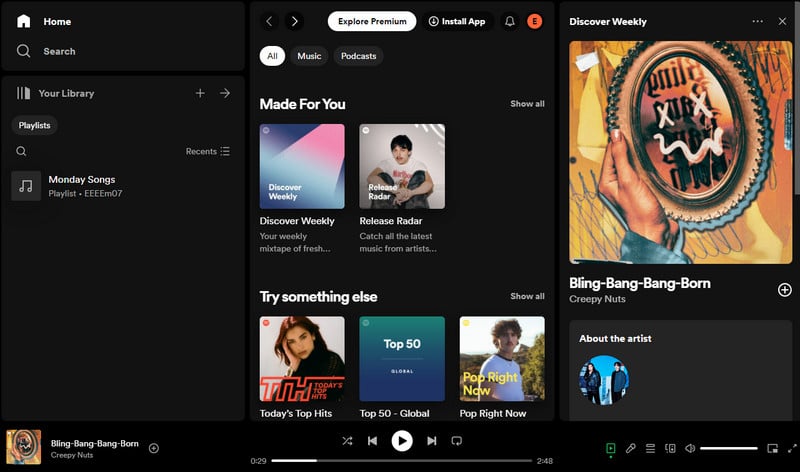This screenshot has width=800, height=472.
Task: Create a new playlist with plus icon
Action: point(200,93)
